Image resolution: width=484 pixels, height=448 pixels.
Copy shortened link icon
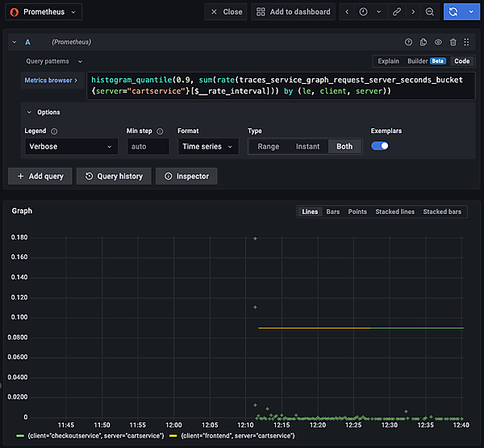point(396,12)
